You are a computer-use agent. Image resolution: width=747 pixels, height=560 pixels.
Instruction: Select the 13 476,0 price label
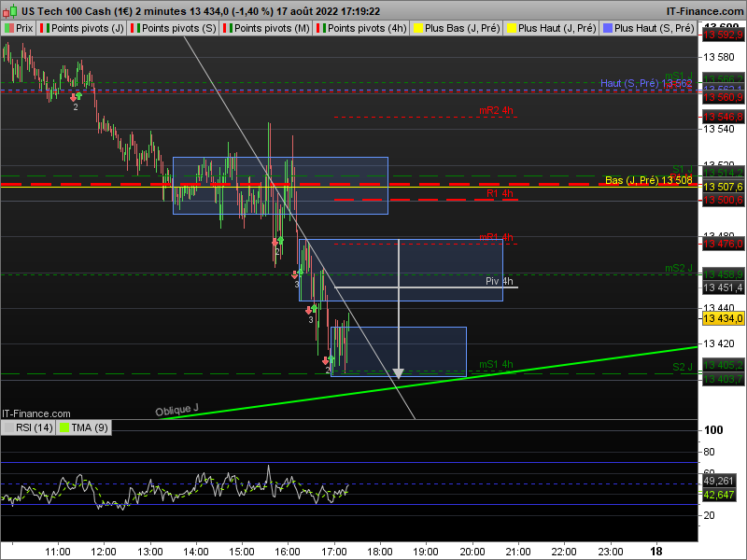pos(723,244)
